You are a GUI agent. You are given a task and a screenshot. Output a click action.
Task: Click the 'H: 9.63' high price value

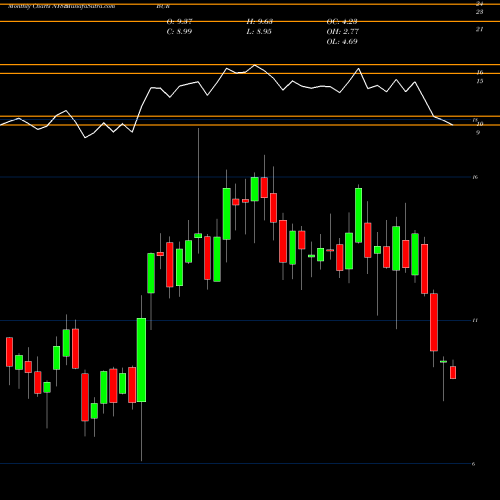260,22
